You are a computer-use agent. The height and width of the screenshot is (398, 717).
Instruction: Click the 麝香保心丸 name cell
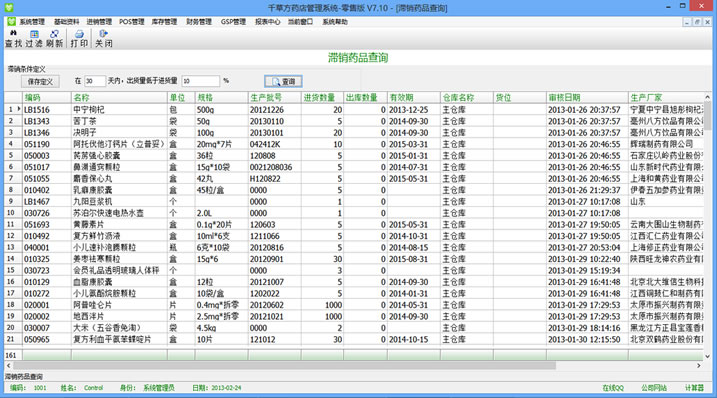[x=119, y=178]
